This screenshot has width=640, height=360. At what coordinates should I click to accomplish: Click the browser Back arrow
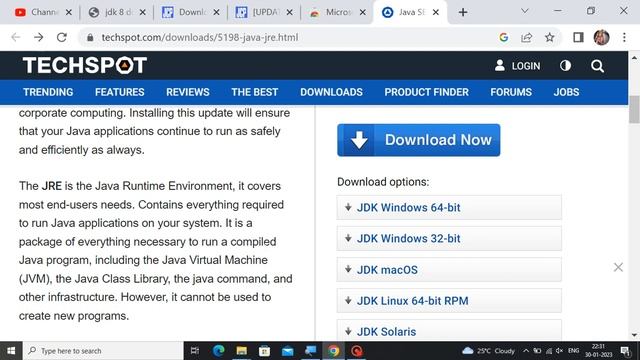(x=16, y=38)
